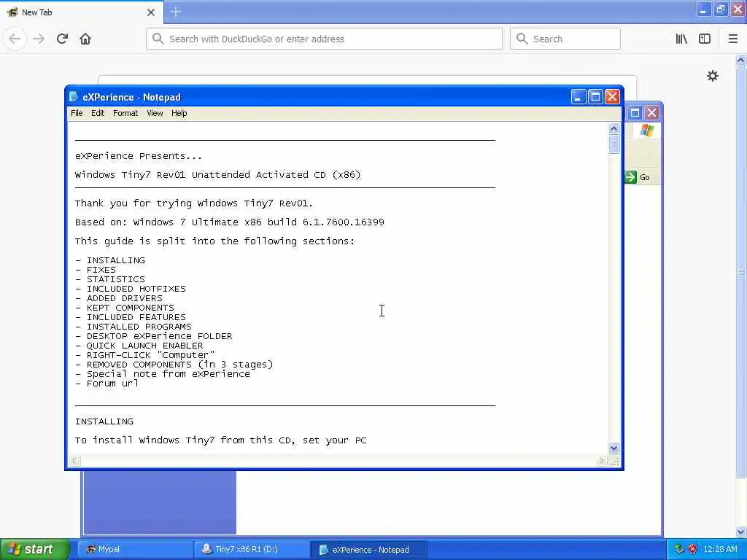The image size is (747, 560).
Task: Toggle the browser sidebar icon
Action: tap(705, 39)
